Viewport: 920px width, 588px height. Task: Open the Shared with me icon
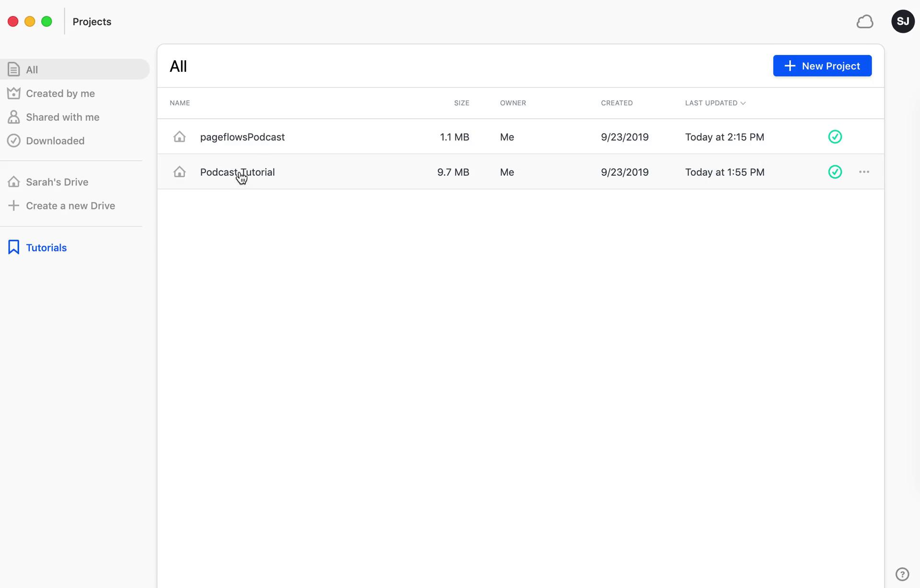coord(13,116)
